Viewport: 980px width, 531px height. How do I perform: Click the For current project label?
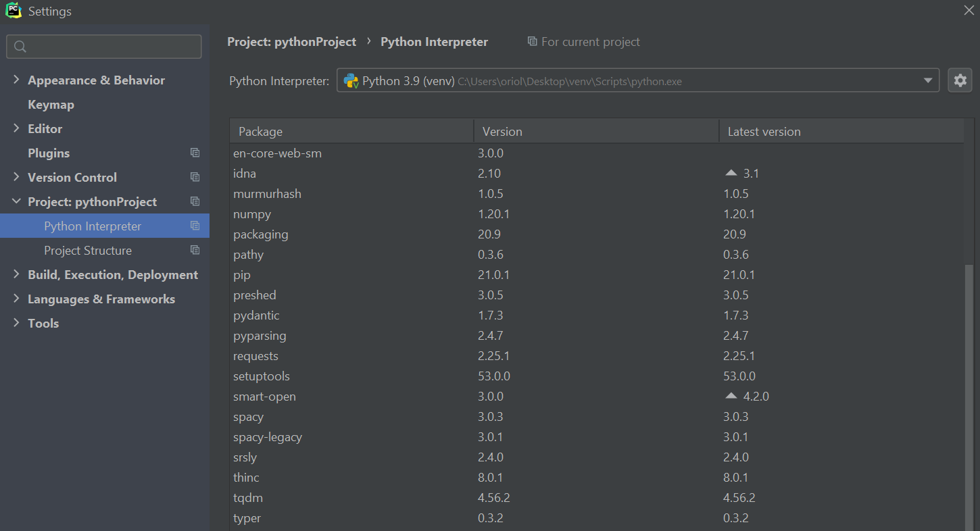click(591, 42)
